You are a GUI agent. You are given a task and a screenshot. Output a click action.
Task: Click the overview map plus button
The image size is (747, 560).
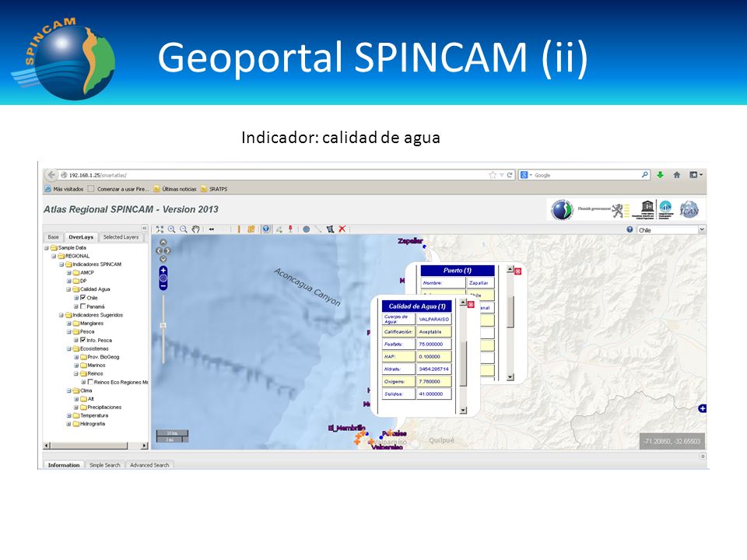point(702,408)
